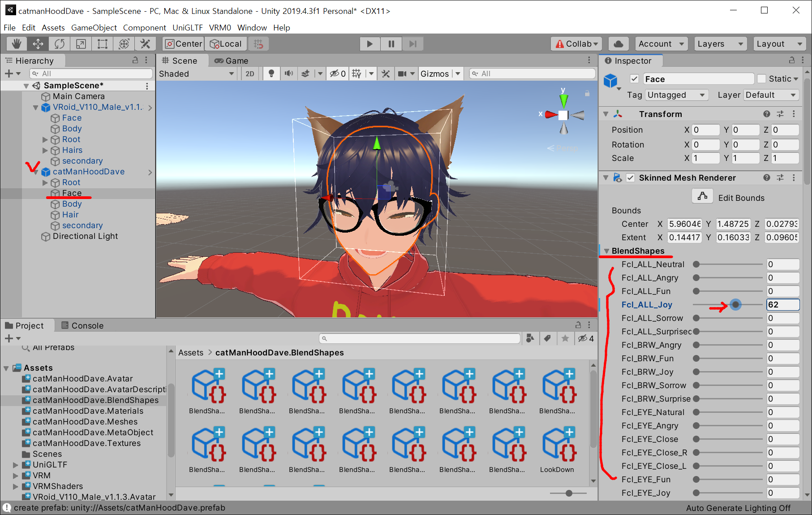The height and width of the screenshot is (515, 812).
Task: Adjust the Project icon size slider
Action: pyautogui.click(x=568, y=493)
